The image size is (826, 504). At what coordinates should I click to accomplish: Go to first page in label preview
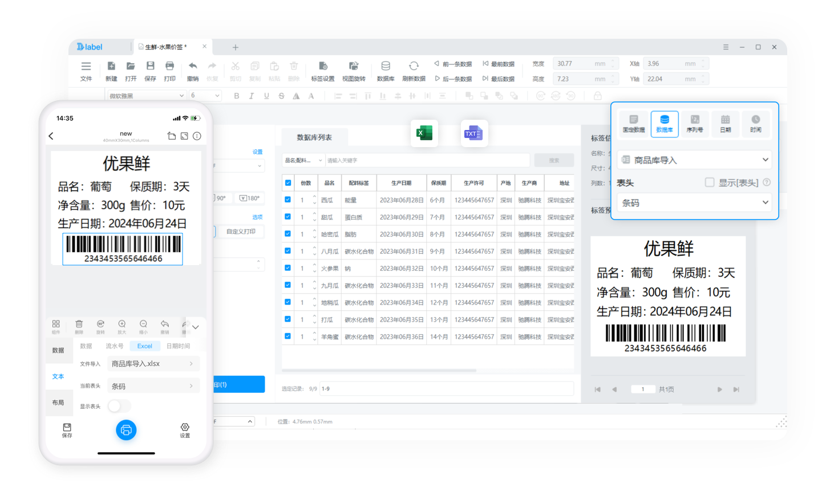pyautogui.click(x=597, y=389)
